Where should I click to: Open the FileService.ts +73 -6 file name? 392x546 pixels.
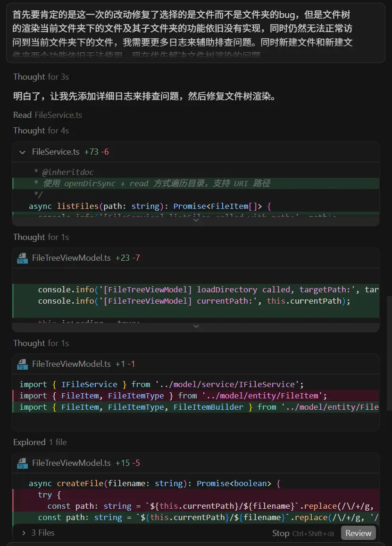(x=56, y=152)
